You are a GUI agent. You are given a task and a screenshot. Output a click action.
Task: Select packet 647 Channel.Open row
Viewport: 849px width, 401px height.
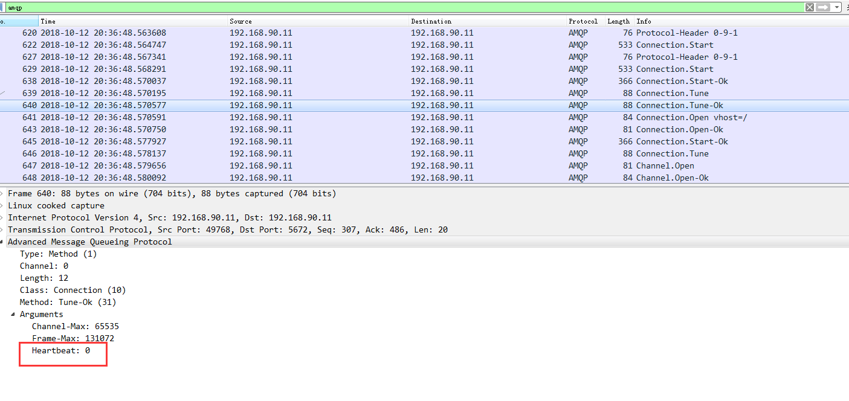point(424,166)
